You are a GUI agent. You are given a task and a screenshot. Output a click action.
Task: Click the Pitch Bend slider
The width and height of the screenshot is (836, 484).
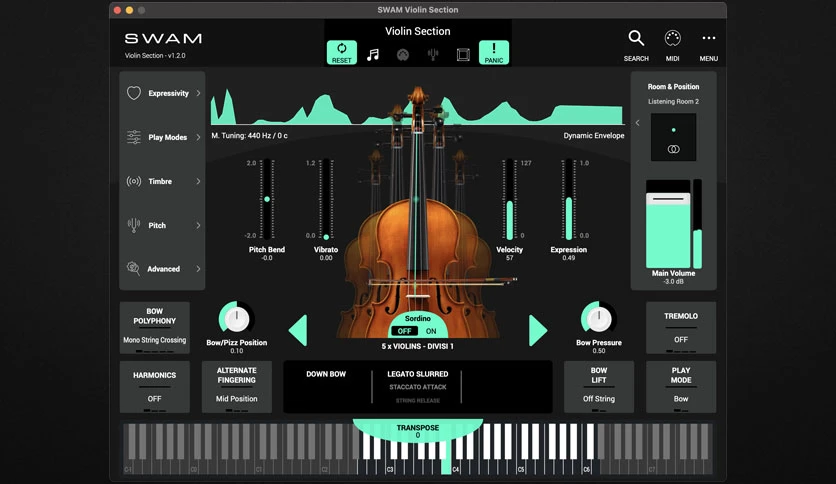(x=267, y=199)
